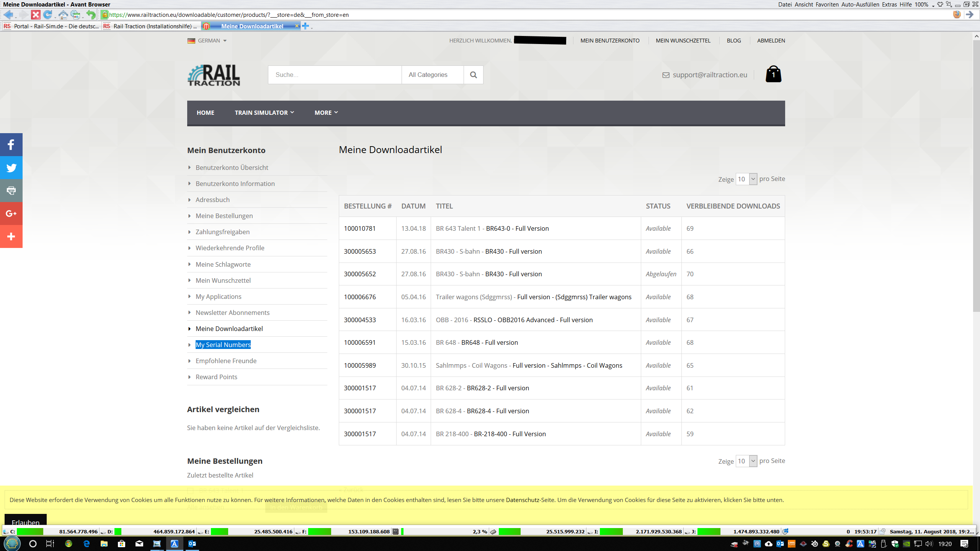
Task: Click My Serial Numbers link
Action: pyautogui.click(x=223, y=345)
